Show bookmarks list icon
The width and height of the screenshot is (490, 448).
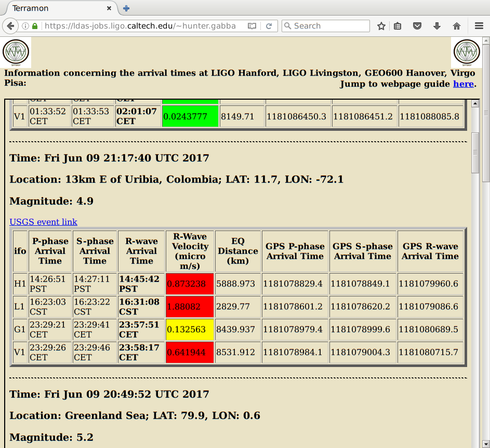tap(398, 26)
